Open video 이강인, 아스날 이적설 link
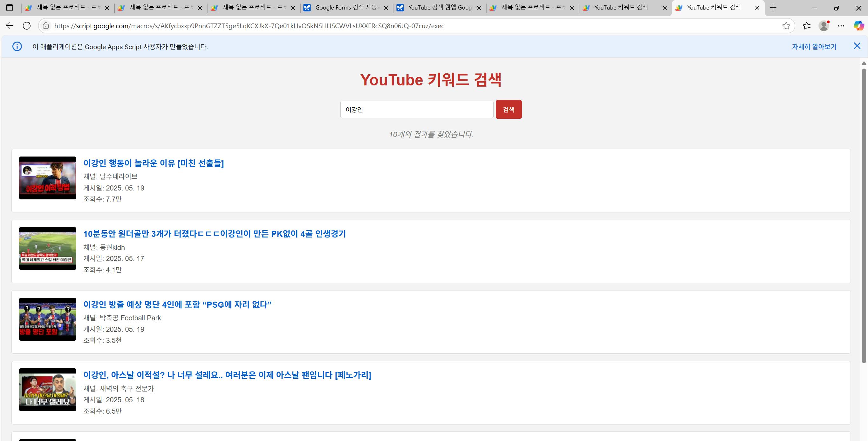Screen dimensions: 868x441 pyautogui.click(x=227, y=375)
